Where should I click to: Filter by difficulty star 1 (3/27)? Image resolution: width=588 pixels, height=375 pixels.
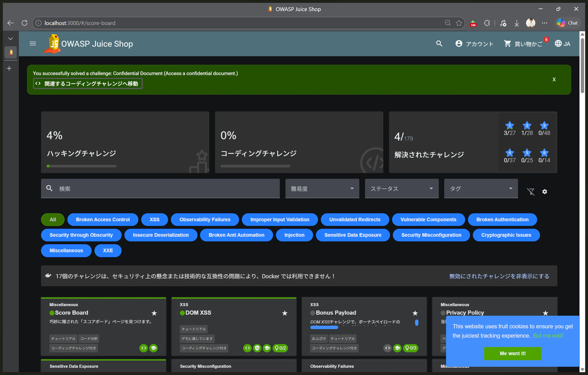pos(510,128)
